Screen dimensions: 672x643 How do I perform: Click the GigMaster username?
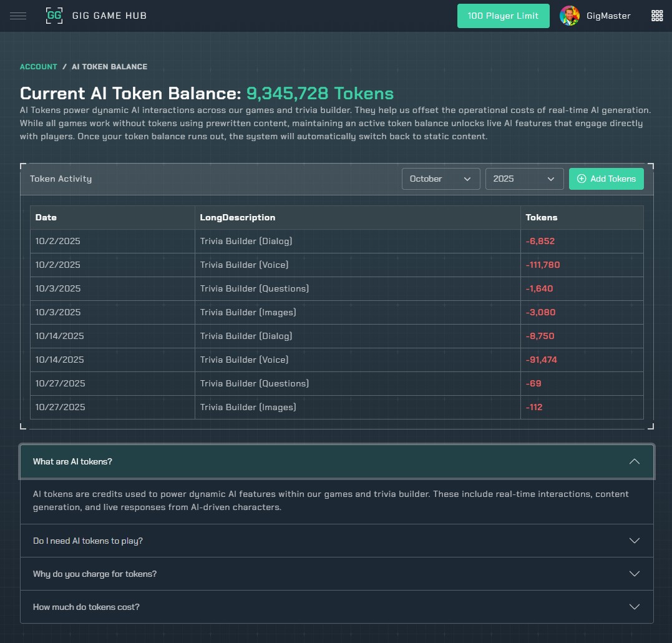pos(608,16)
